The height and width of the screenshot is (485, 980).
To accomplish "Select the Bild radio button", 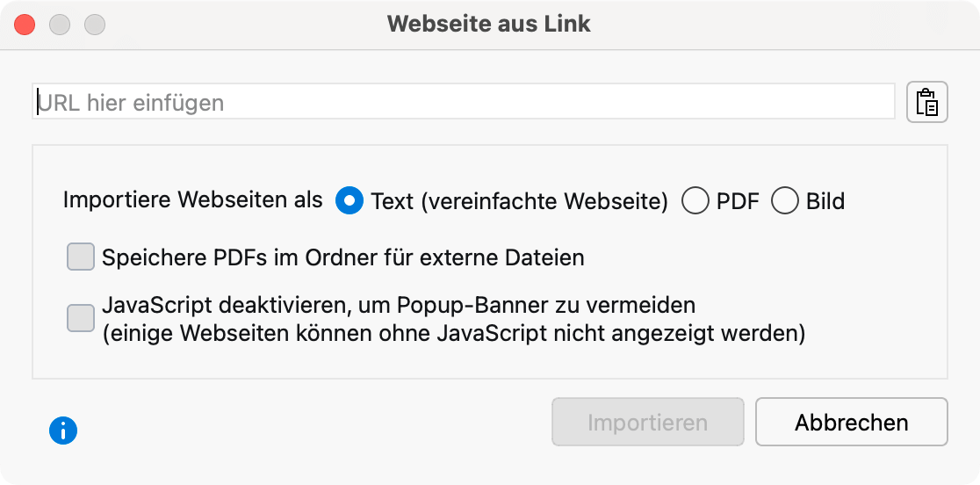I will (784, 201).
